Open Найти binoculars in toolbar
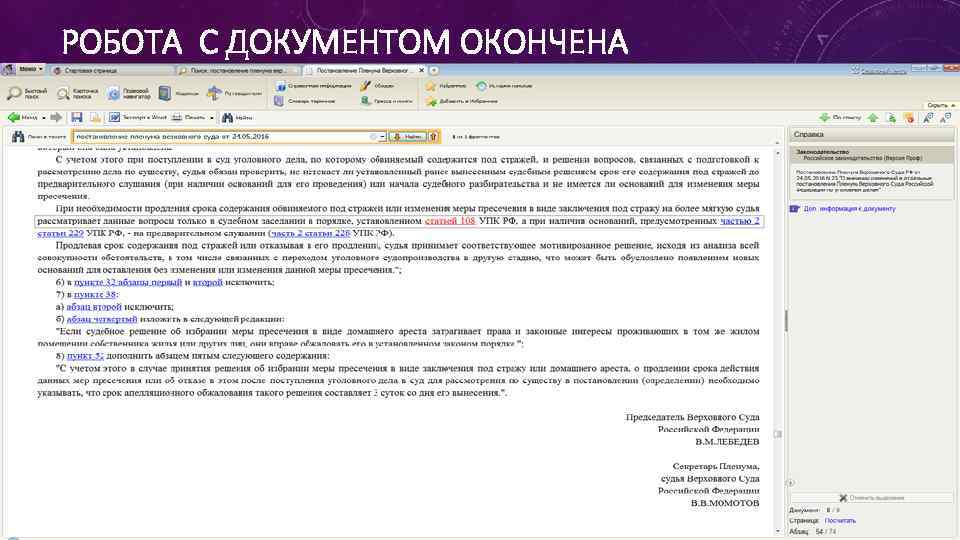The height and width of the screenshot is (540, 960). (237, 117)
